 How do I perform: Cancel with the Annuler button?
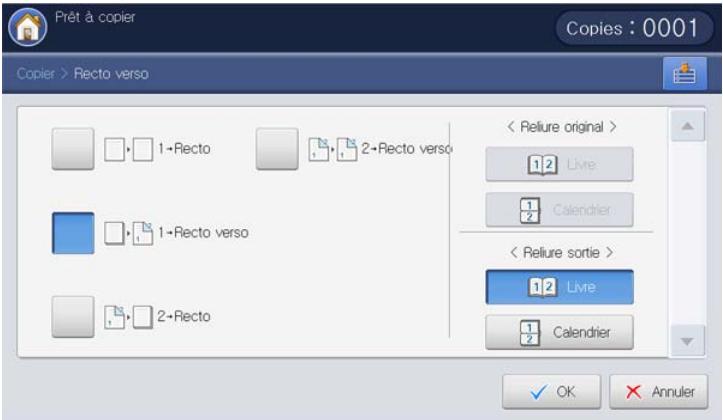tap(658, 391)
